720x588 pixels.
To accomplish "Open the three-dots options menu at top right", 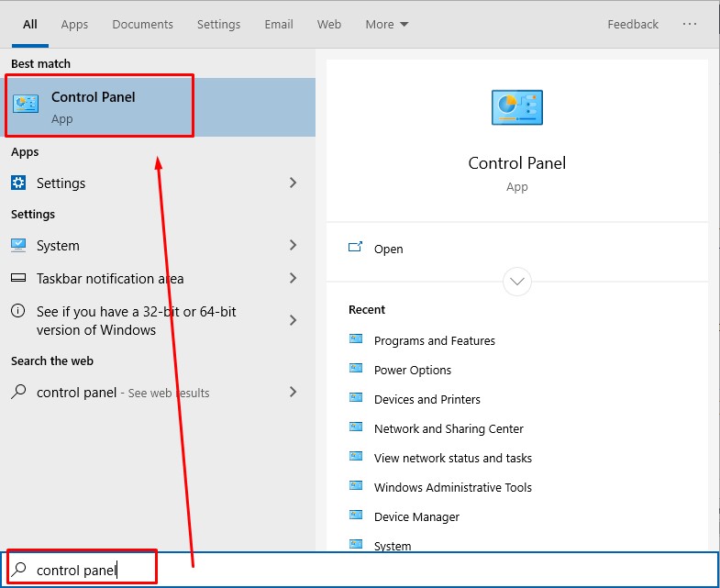I will coord(689,24).
